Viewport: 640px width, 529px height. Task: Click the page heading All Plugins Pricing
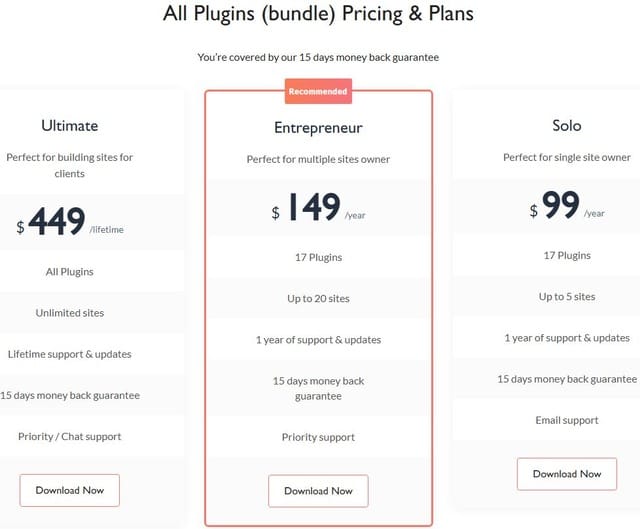[x=318, y=15]
